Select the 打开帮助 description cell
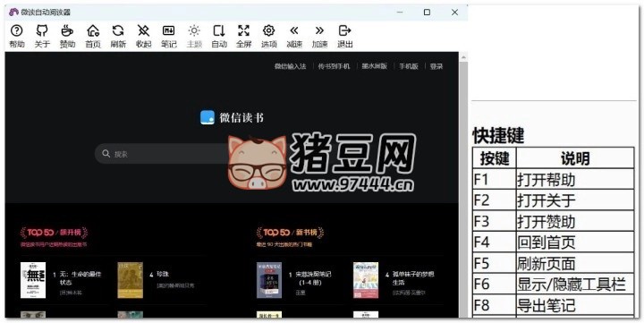The width and height of the screenshot is (644, 323). [575, 179]
